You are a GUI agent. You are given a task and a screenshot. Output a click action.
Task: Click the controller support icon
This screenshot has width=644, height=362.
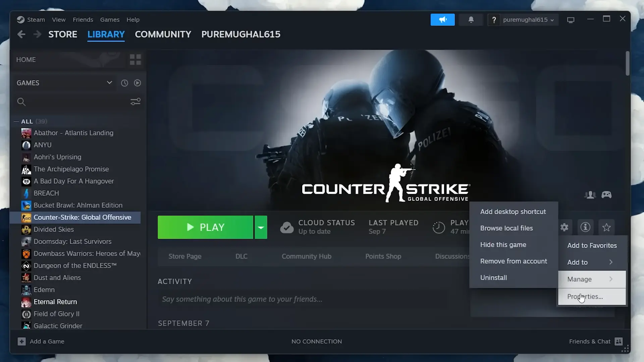click(606, 195)
